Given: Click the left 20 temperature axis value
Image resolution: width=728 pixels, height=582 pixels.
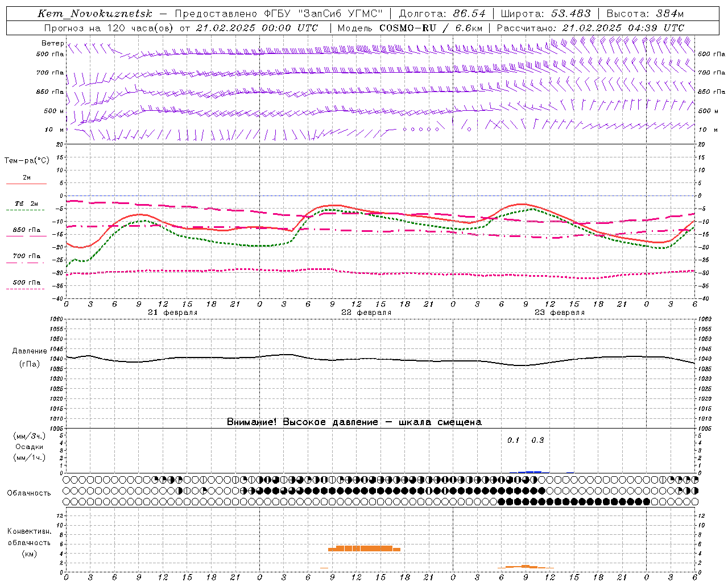Looking at the screenshot, I should pyautogui.click(x=61, y=144).
